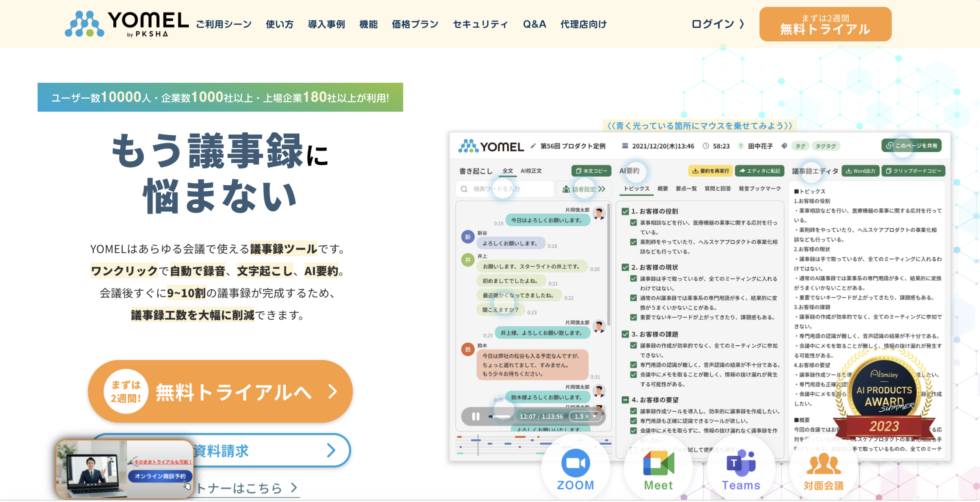Click the タグタグ label chip
This screenshot has height=502, width=980.
click(x=825, y=146)
